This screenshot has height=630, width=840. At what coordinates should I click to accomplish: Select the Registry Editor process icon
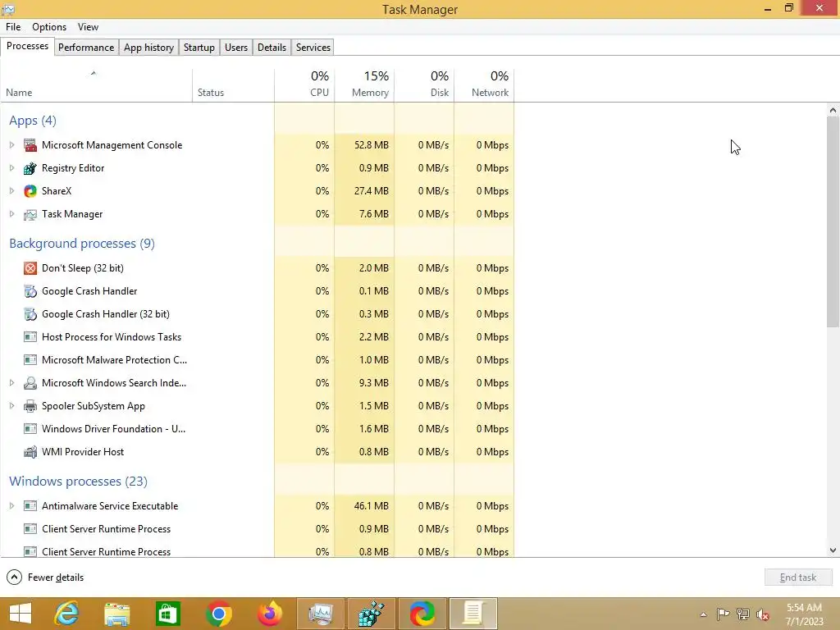pyautogui.click(x=30, y=168)
